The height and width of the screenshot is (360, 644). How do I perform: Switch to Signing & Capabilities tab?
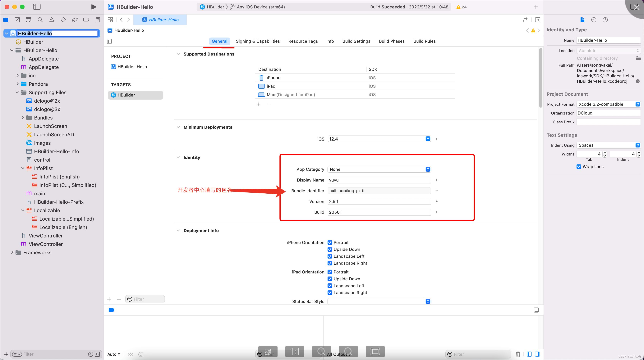tap(258, 41)
